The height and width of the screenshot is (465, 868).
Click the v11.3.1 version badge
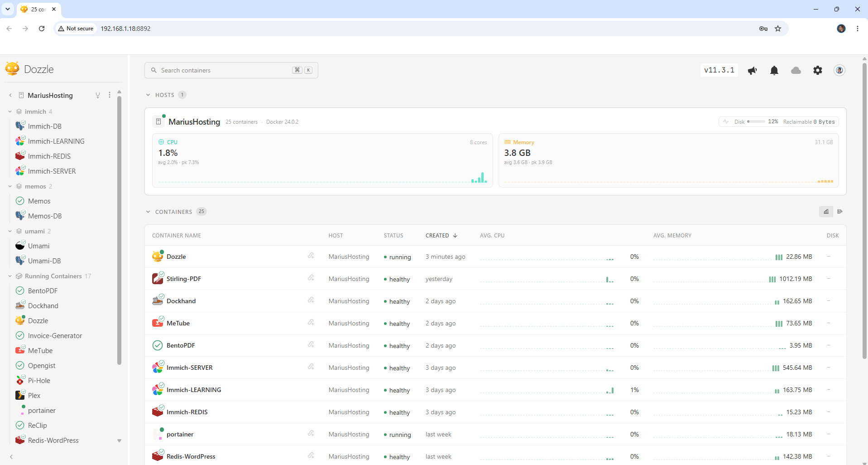tap(719, 70)
